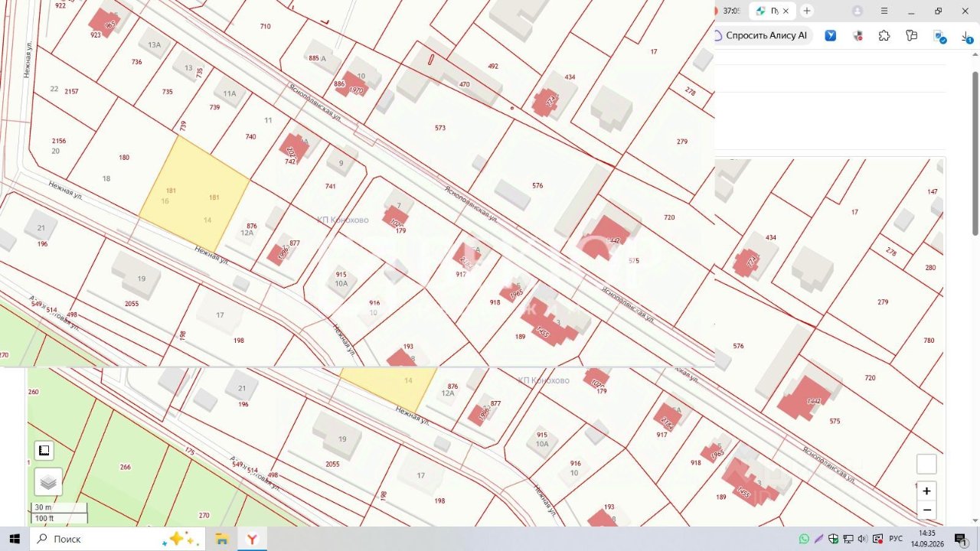This screenshot has width=980, height=551.
Task: Open a new browser tab
Action: [806, 11]
